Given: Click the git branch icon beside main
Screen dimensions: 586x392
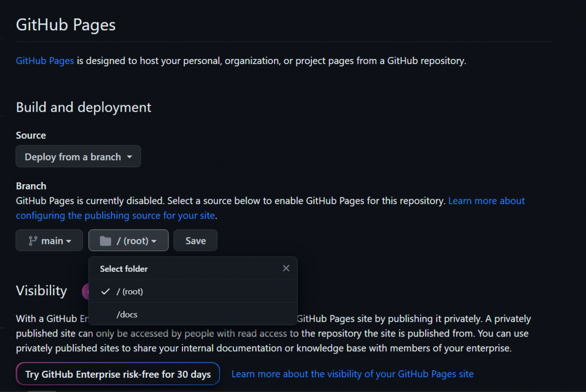Looking at the screenshot, I should coord(33,241).
